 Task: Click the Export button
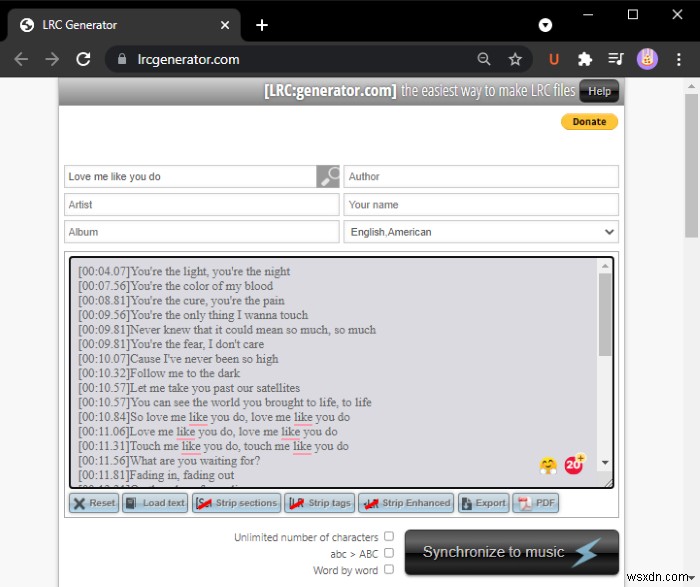coord(483,503)
